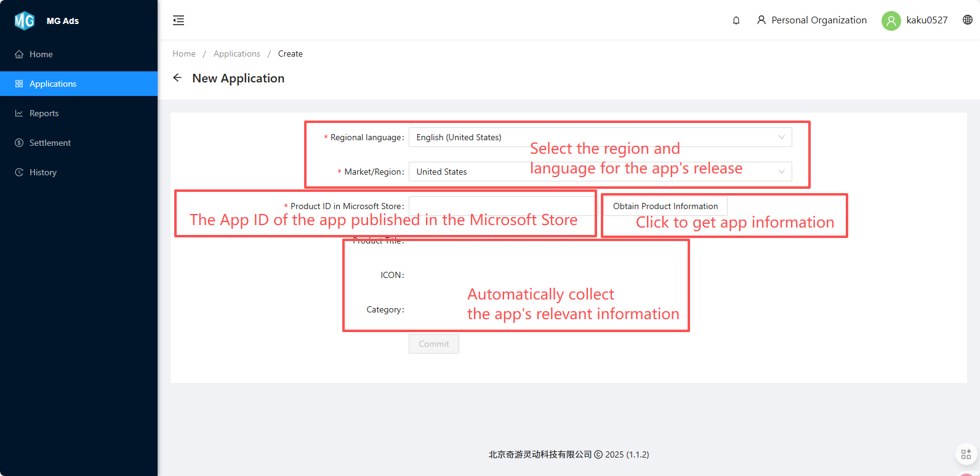Click the floating grid widget icon

(966, 454)
